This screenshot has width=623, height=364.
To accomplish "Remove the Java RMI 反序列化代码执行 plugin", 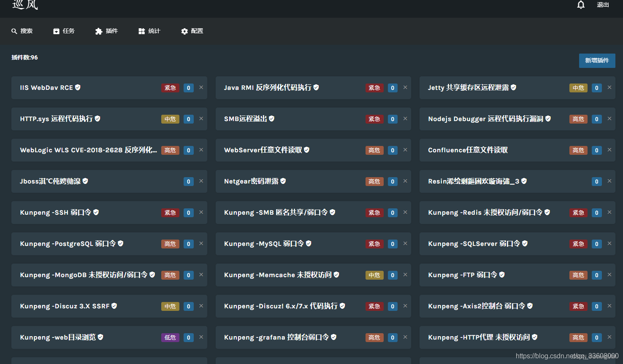I will pos(405,87).
